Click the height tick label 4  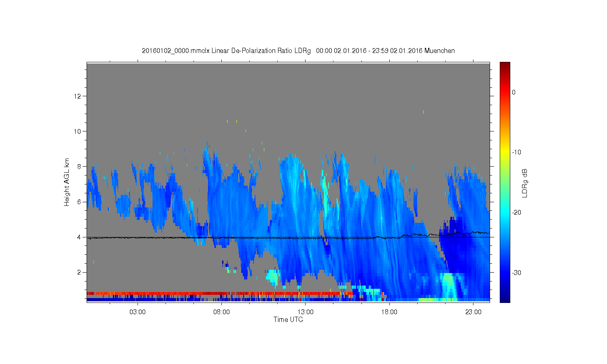(x=80, y=237)
